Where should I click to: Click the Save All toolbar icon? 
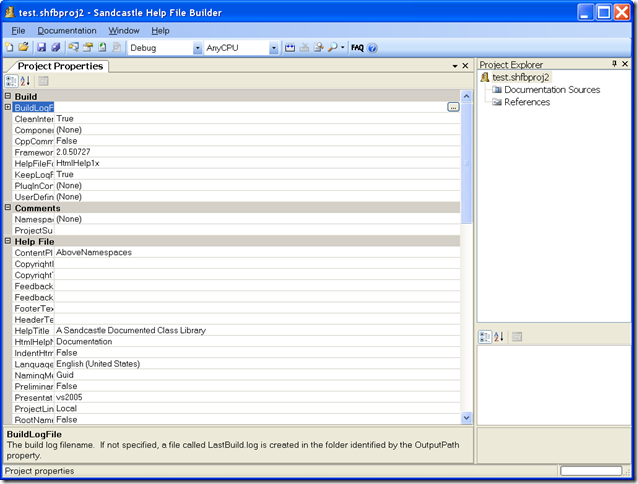56,47
